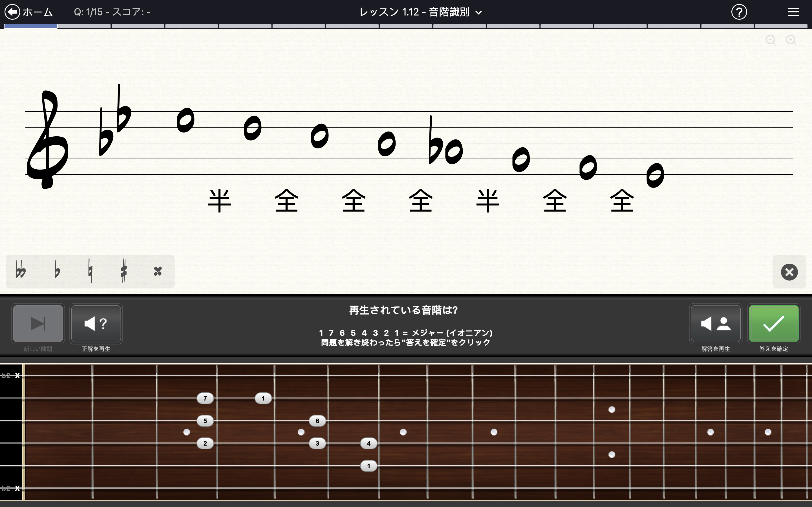Screen dimensions: 812x507
Task: Play back your own answer
Action: [x=715, y=324]
